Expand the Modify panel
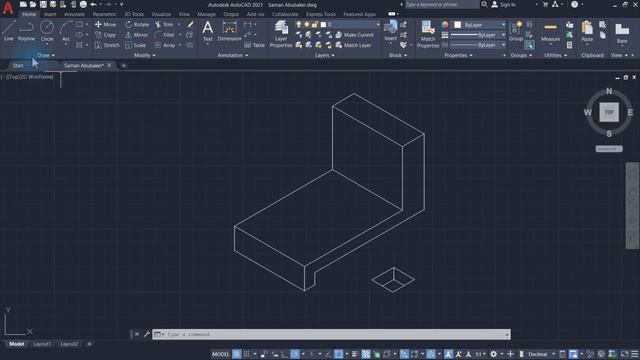This screenshot has width=640, height=360. 144,56
